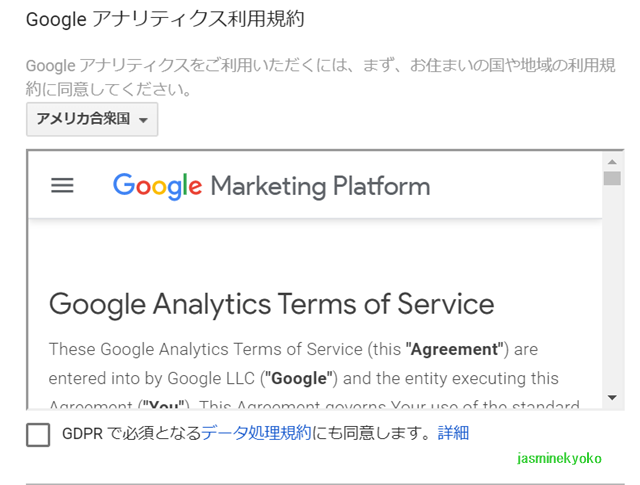Click the terms scrollbar down arrow
Viewport: 640px width, 485px height.
click(x=612, y=398)
